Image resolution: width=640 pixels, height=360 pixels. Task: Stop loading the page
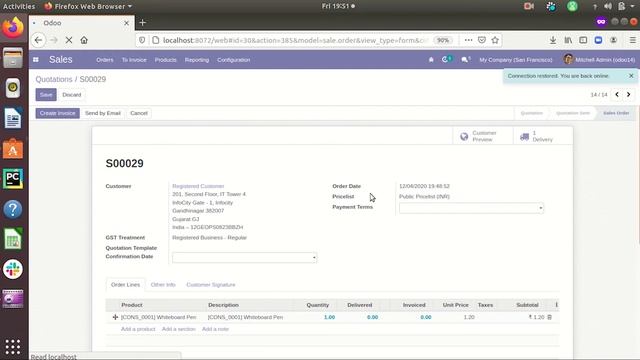(69, 40)
